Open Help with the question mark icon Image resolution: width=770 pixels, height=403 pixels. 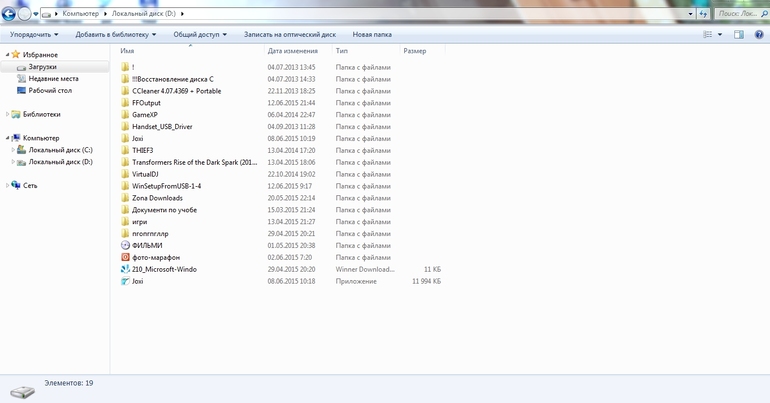(x=759, y=34)
